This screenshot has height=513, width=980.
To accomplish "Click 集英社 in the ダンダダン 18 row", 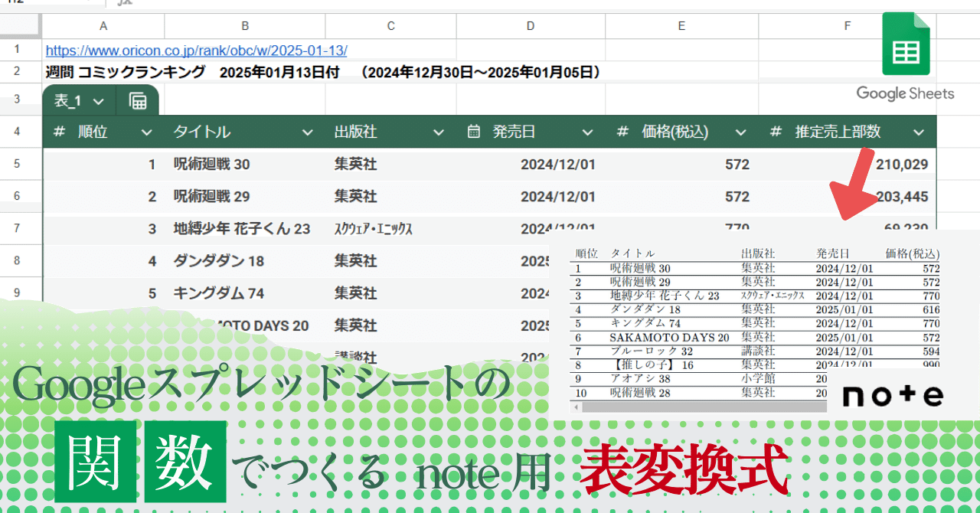I will pyautogui.click(x=356, y=261).
